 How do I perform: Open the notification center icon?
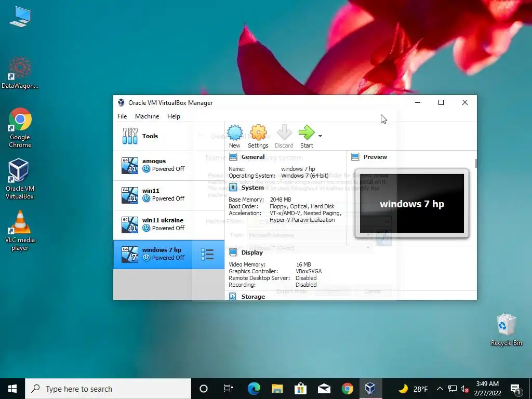coord(515,389)
